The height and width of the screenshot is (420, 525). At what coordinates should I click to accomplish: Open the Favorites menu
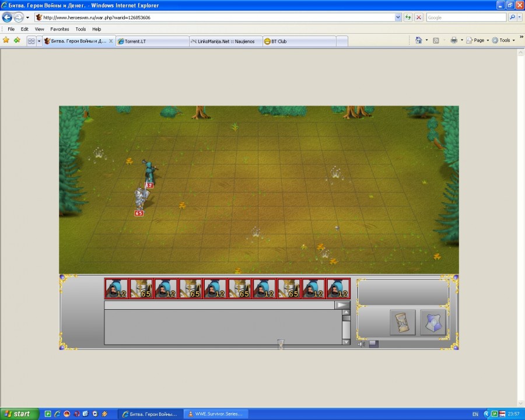coord(60,29)
